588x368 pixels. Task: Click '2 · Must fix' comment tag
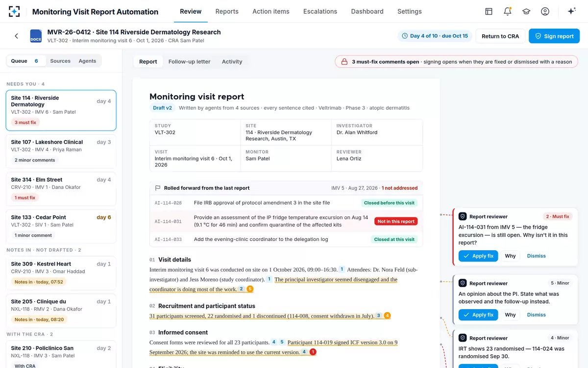pos(558,216)
